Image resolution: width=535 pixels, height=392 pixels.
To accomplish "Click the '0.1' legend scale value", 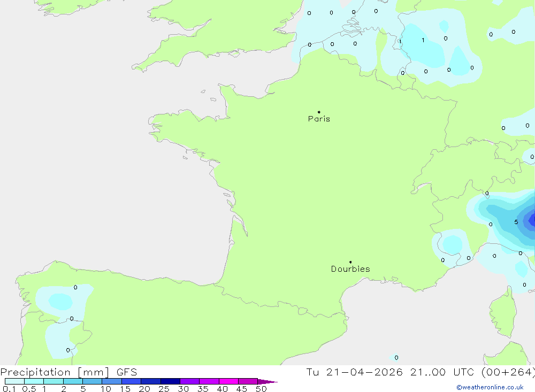I will point(9,389).
